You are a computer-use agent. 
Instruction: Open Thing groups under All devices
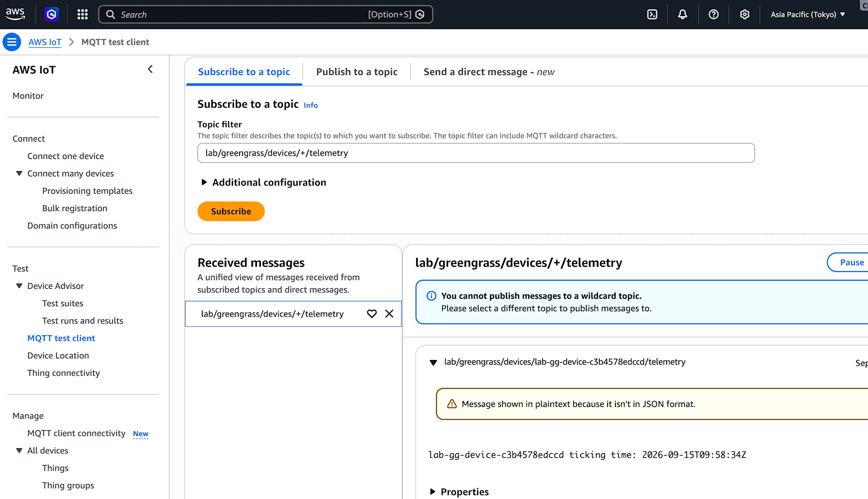pos(68,485)
